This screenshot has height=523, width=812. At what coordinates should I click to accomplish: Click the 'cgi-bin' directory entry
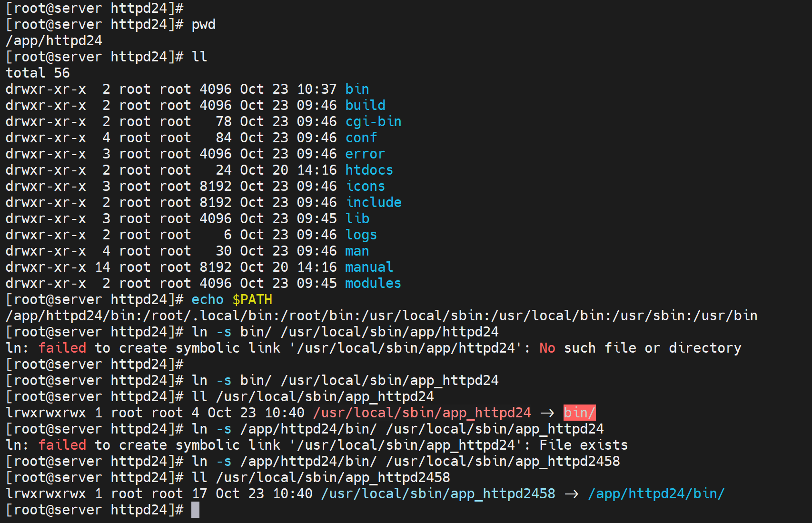373,121
